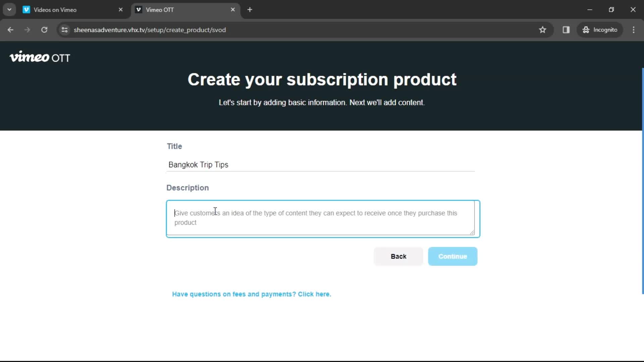The width and height of the screenshot is (644, 362).
Task: Click the Vimeo OTT logo
Action: click(39, 57)
